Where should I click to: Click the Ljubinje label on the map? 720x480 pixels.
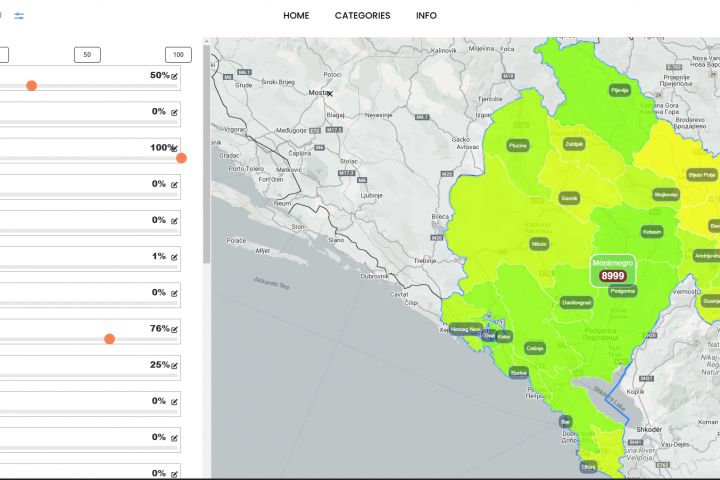point(371,195)
